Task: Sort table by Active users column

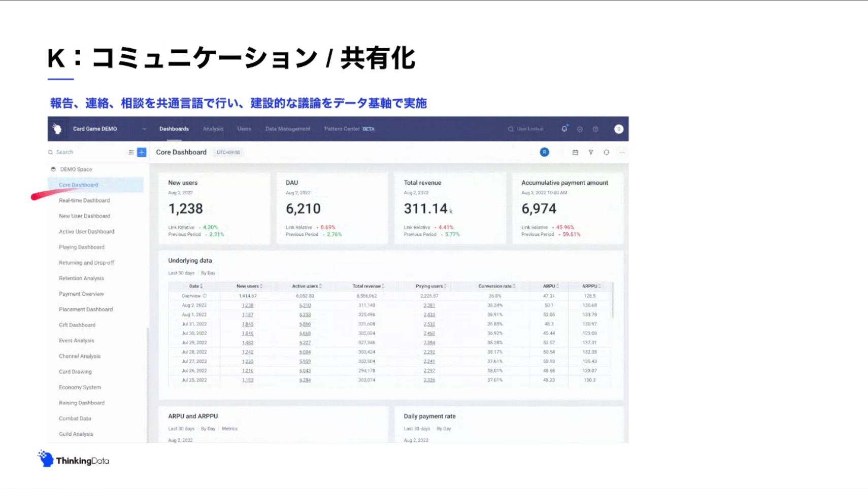Action: (321, 286)
